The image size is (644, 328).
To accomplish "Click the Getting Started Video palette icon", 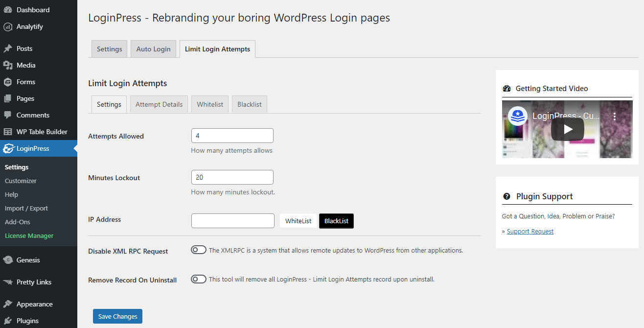I will [x=506, y=89].
